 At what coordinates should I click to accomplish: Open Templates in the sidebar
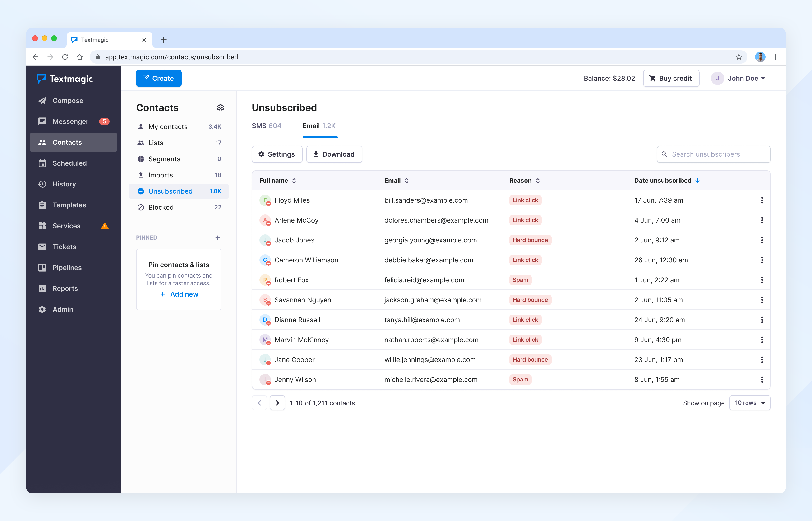73,205
